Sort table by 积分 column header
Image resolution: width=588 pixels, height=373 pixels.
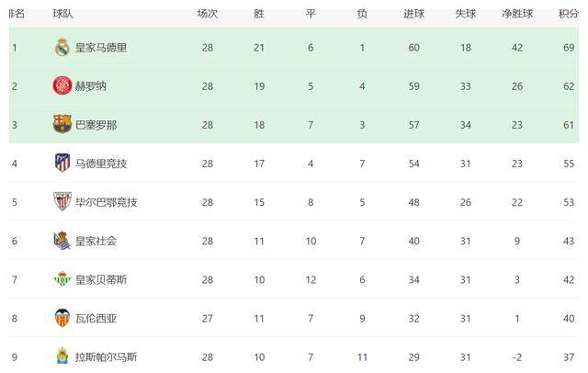click(x=569, y=14)
